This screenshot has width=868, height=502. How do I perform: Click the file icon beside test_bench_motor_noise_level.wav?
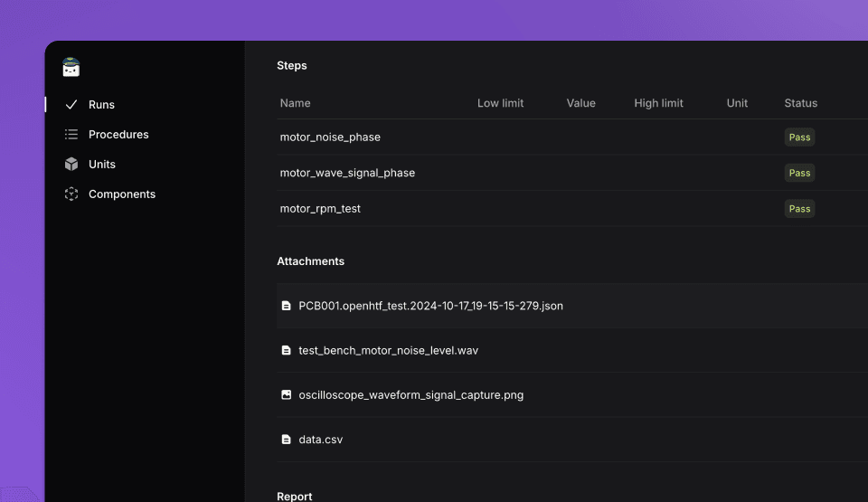[287, 350]
